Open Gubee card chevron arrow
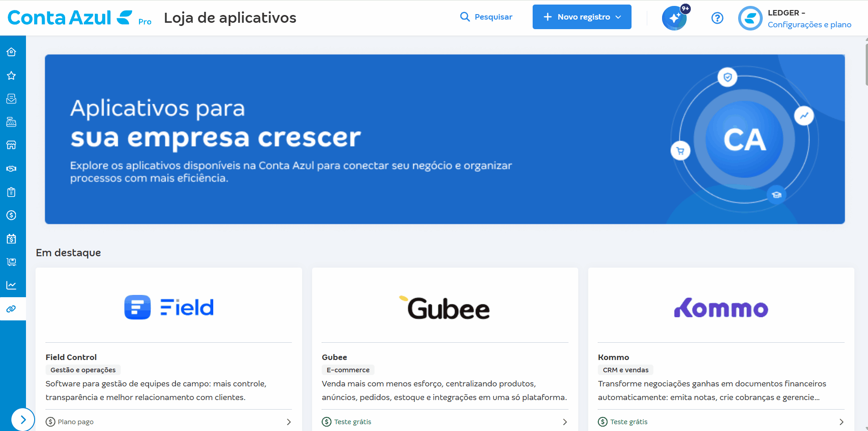The height and width of the screenshot is (431, 868). pyautogui.click(x=565, y=422)
